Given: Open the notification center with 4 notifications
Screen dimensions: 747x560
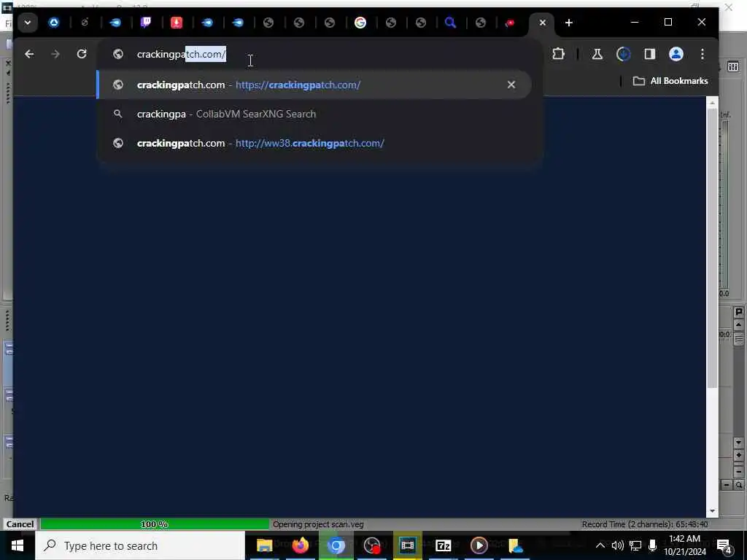Looking at the screenshot, I should tap(724, 546).
